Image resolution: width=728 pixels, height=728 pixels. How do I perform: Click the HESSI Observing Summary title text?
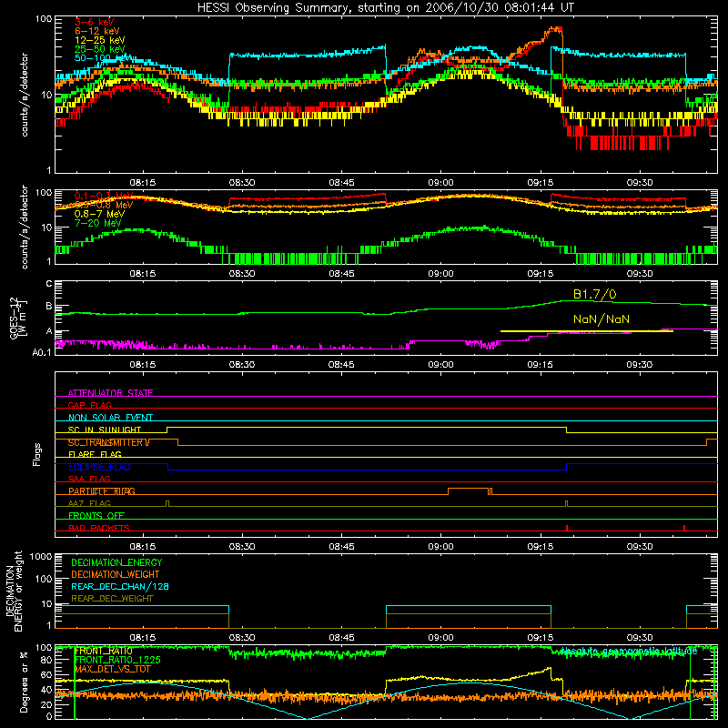385,8
